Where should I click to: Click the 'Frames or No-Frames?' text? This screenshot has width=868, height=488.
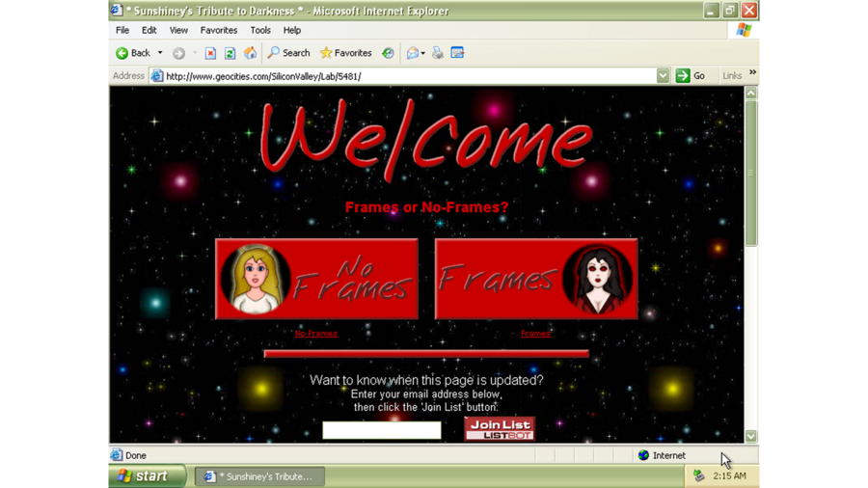pos(426,207)
